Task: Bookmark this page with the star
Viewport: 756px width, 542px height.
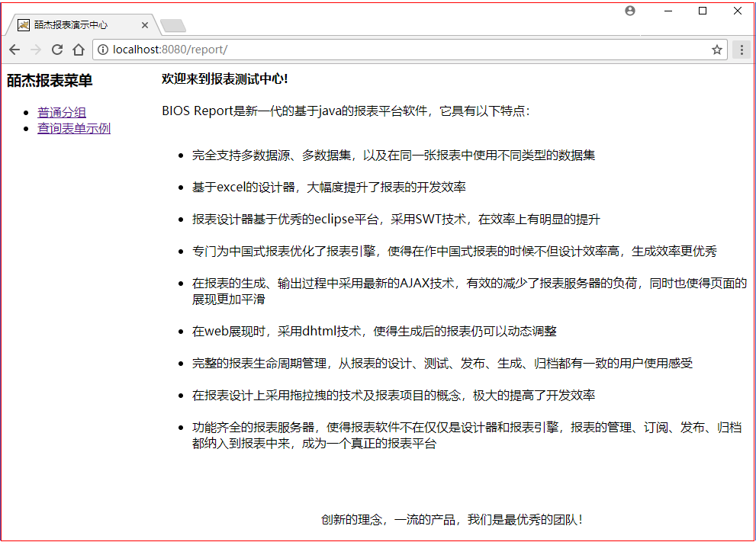Action: [716, 50]
